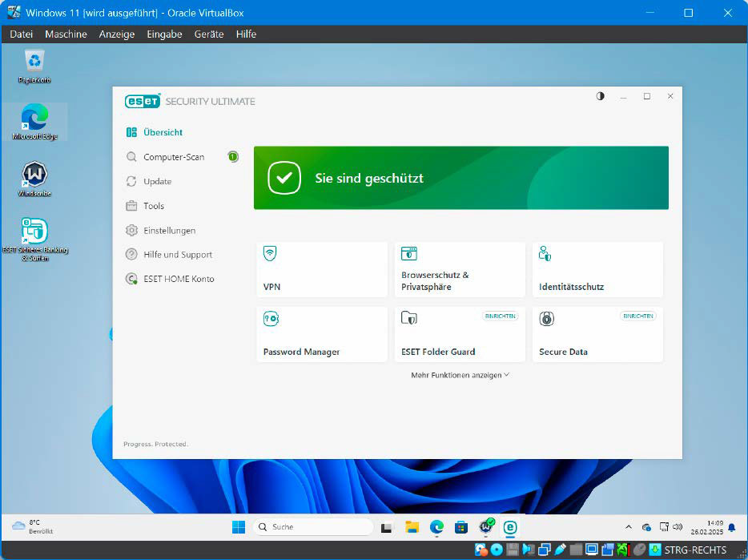Click the STRG-RECHTS host key indicator
748x560 pixels.
coord(695,550)
